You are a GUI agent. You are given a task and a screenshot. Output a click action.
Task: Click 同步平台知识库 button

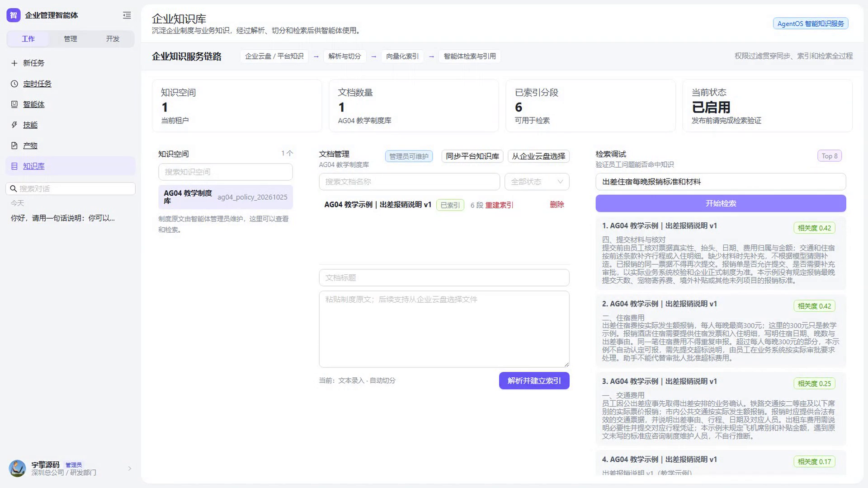pos(472,156)
